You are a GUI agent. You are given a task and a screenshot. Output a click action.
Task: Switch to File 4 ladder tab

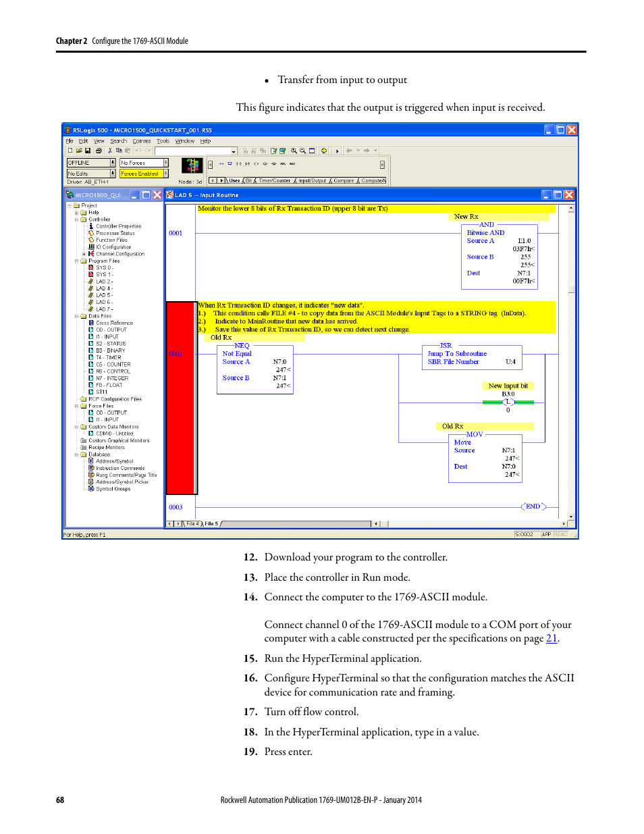pos(192,523)
